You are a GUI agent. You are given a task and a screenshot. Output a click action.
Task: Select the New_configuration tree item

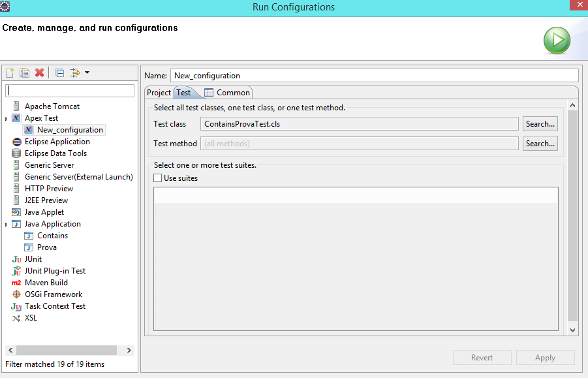[70, 130]
